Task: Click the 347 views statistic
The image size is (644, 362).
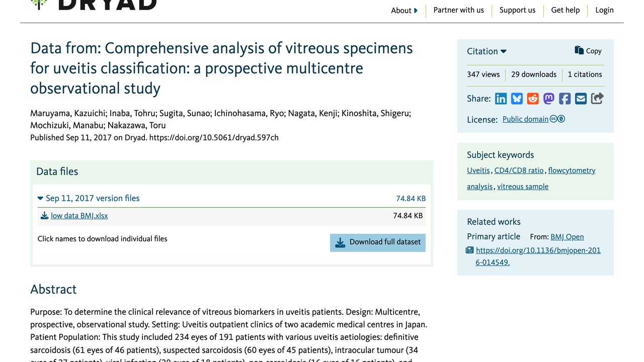Action: click(483, 74)
